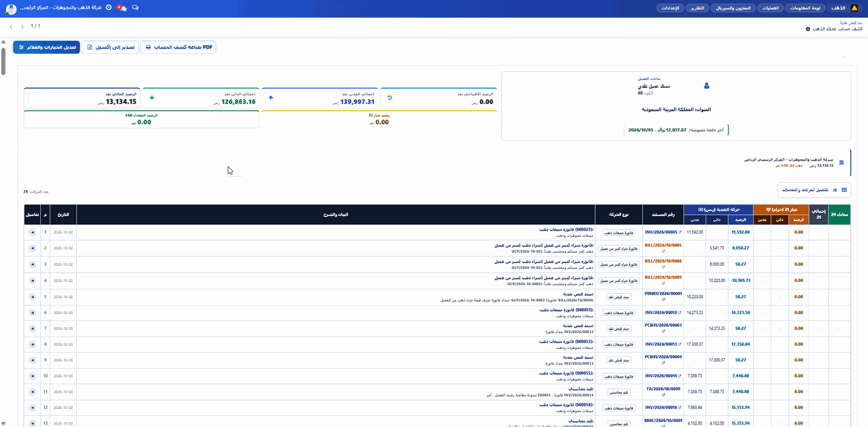Click قيد محاسبي tag in row 11
This screenshot has height=427, width=868.
point(618,392)
